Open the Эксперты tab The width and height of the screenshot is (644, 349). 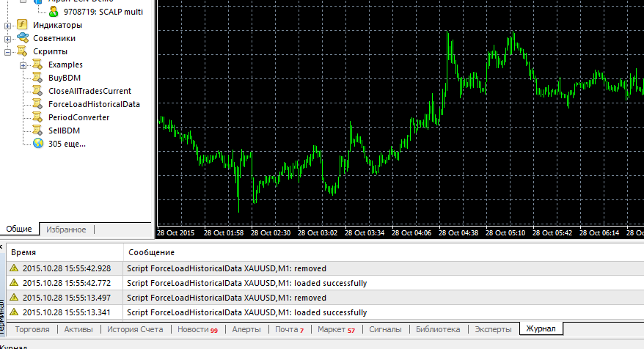[x=493, y=329]
